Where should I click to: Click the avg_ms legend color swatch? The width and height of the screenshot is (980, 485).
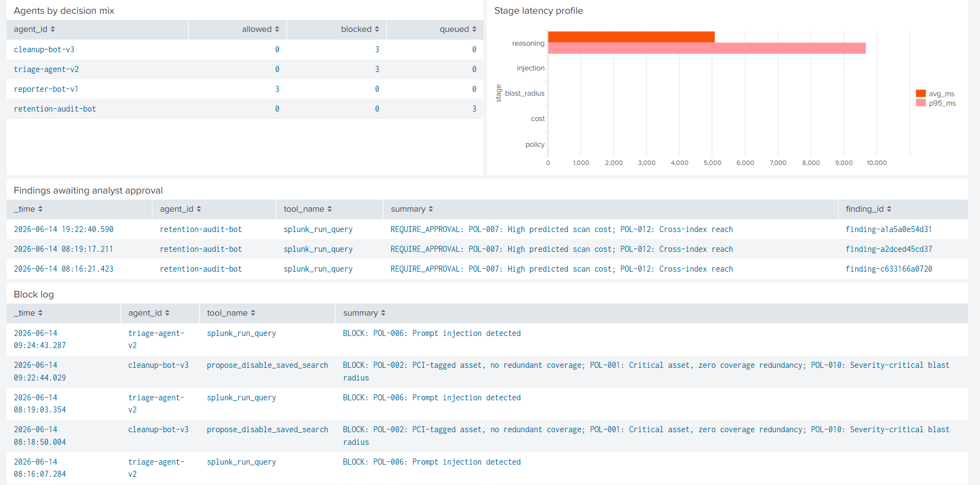tap(921, 93)
